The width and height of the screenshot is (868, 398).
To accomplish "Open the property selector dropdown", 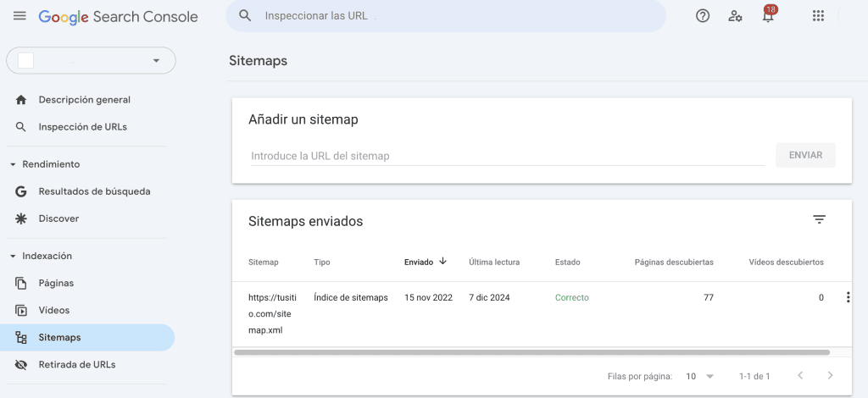I will (x=91, y=60).
